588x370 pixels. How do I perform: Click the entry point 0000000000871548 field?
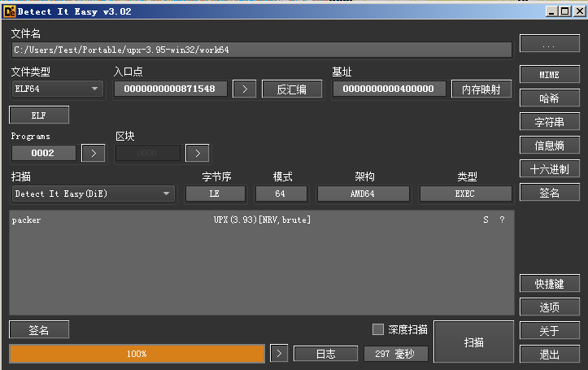[170, 89]
